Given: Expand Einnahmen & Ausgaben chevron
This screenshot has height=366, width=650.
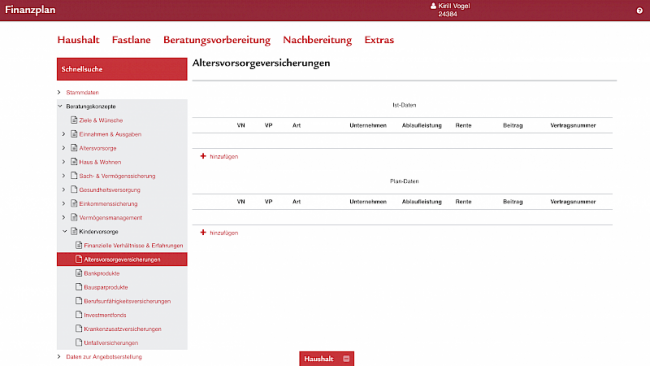Looking at the screenshot, I should click(x=63, y=134).
